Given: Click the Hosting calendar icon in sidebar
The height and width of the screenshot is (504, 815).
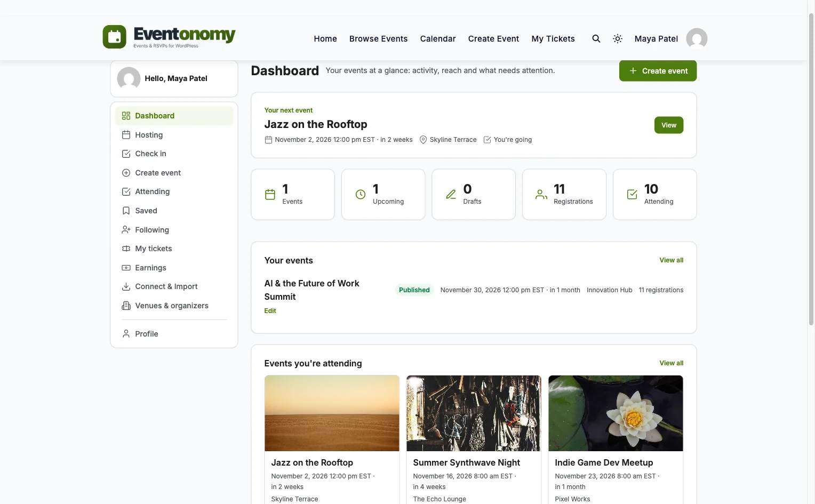Looking at the screenshot, I should 126,135.
